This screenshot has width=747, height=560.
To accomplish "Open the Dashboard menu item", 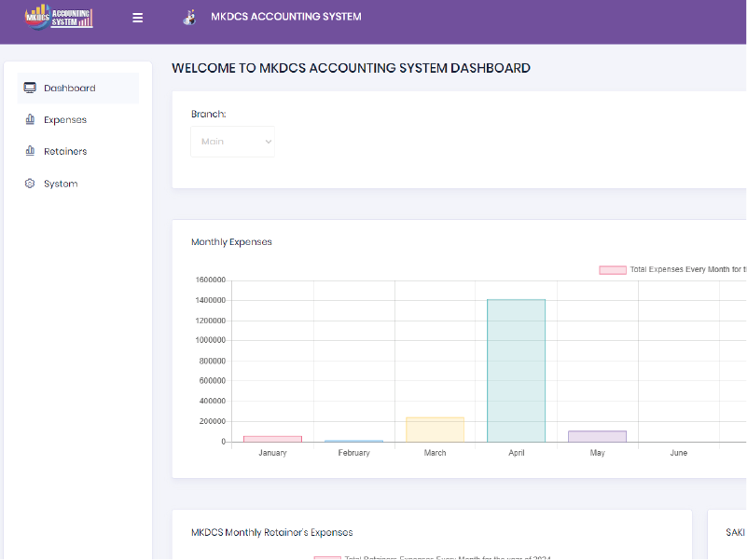I will (78, 89).
